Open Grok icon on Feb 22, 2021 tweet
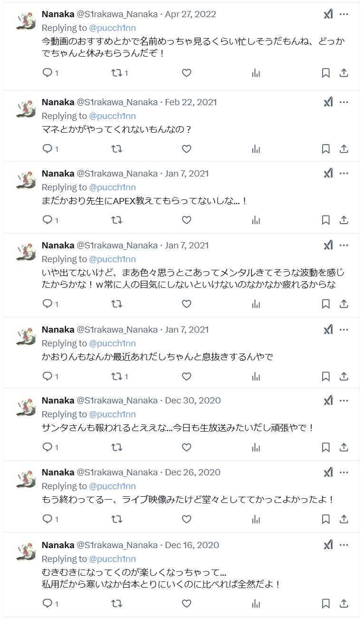The height and width of the screenshot is (620, 364). coord(328,102)
